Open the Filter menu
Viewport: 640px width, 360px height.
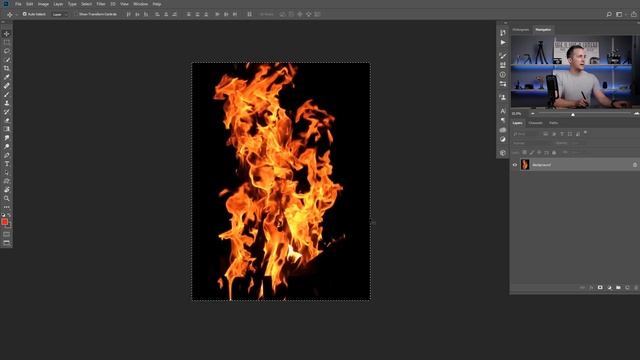pyautogui.click(x=101, y=4)
